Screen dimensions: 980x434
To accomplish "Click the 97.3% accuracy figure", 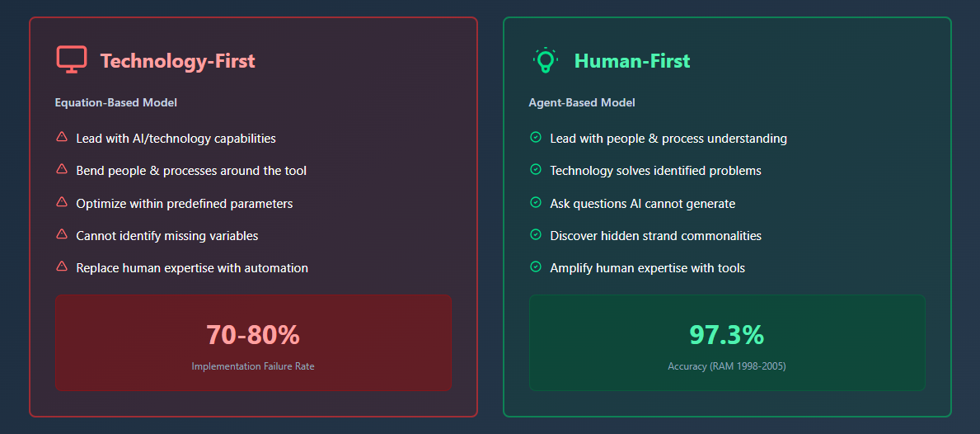I will pyautogui.click(x=727, y=335).
